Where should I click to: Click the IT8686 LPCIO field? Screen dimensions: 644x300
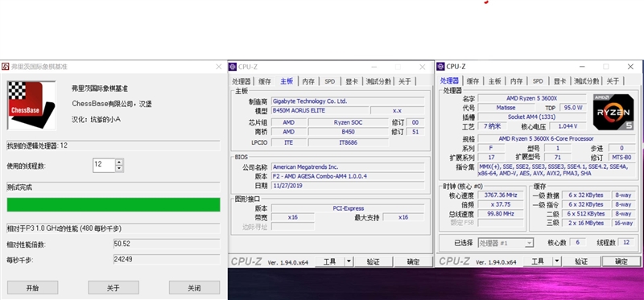(349, 142)
